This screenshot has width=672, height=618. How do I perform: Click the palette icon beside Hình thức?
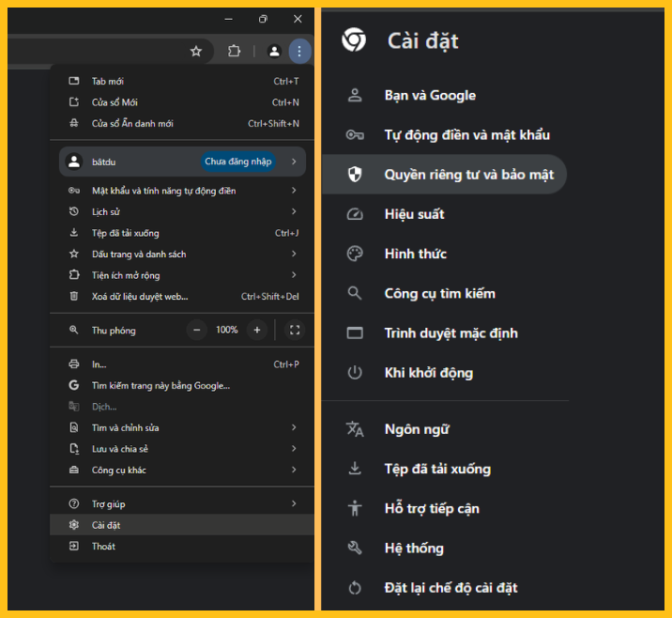tap(355, 254)
